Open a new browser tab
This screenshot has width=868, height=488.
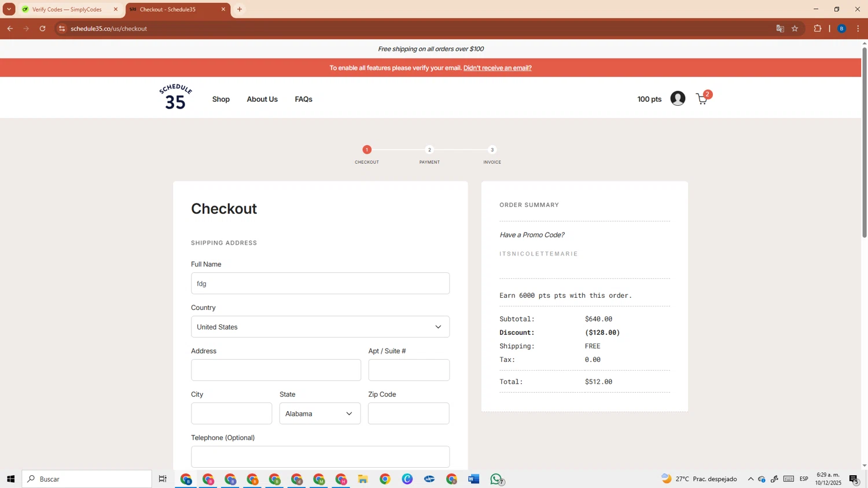[240, 9]
